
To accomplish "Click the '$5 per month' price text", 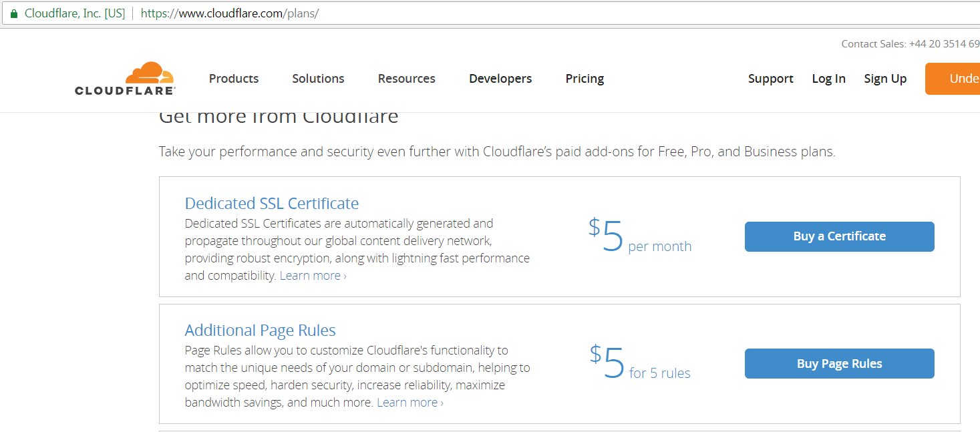I will (640, 236).
